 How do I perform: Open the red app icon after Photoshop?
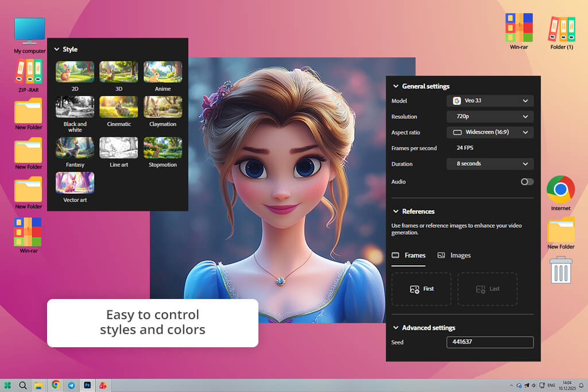(103, 385)
